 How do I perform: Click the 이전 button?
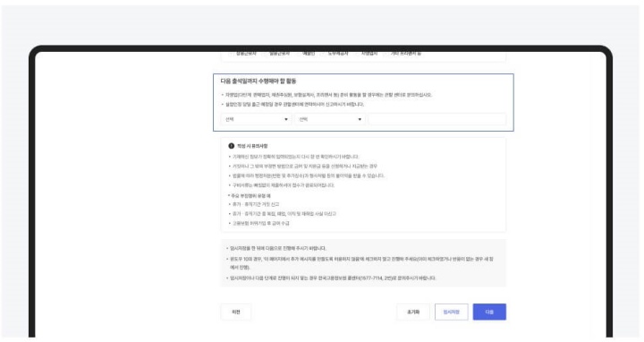tap(236, 312)
